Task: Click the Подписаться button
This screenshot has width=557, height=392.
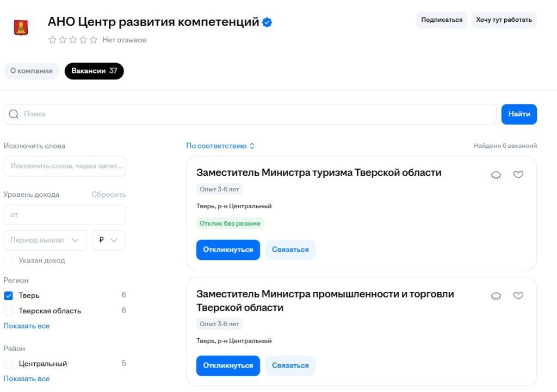Action: click(x=442, y=20)
